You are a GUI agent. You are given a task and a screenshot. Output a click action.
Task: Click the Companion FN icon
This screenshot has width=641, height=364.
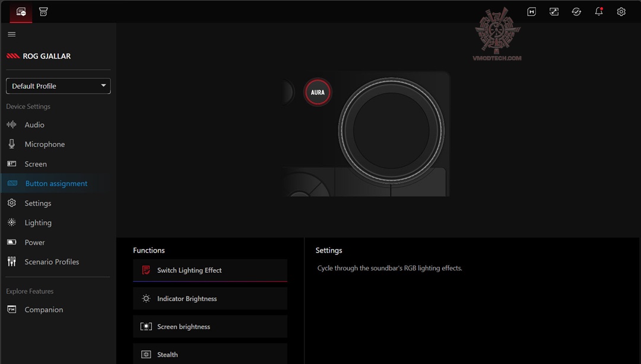click(11, 309)
